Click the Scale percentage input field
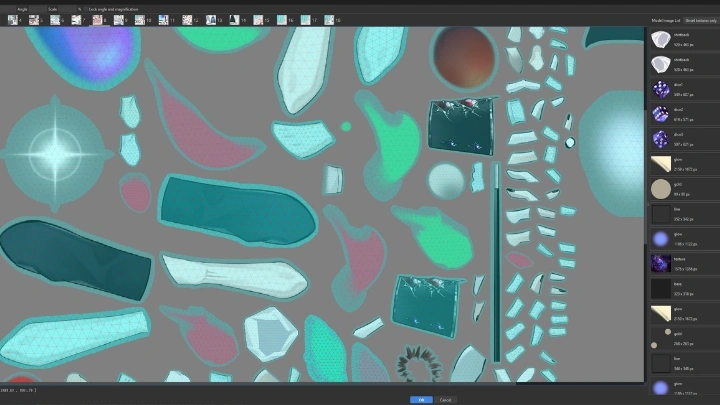Screen dimensions: 720x405 click(x=68, y=9)
